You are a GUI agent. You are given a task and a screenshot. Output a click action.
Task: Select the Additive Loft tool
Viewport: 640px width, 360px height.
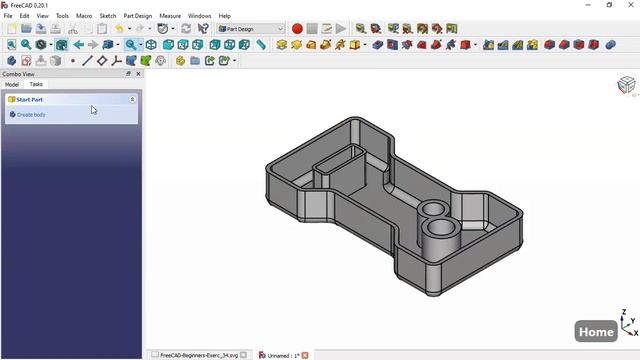click(x=311, y=45)
